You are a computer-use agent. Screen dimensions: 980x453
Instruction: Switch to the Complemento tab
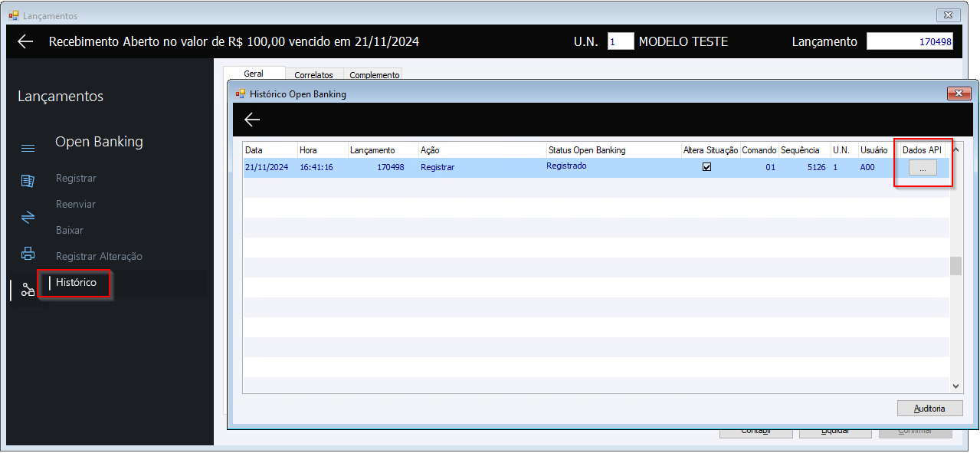375,75
